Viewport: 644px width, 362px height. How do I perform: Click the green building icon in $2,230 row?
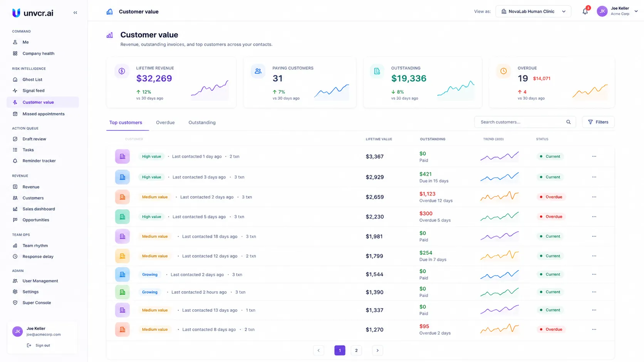[122, 217]
